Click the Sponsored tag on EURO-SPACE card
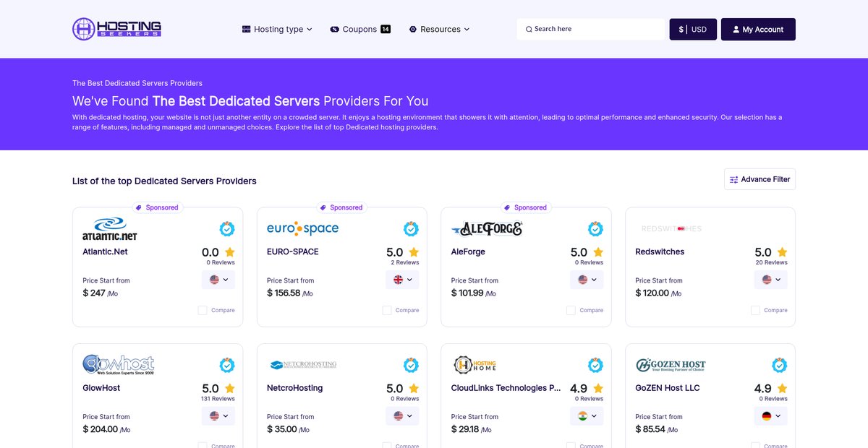The height and width of the screenshot is (448, 868). pyautogui.click(x=341, y=207)
